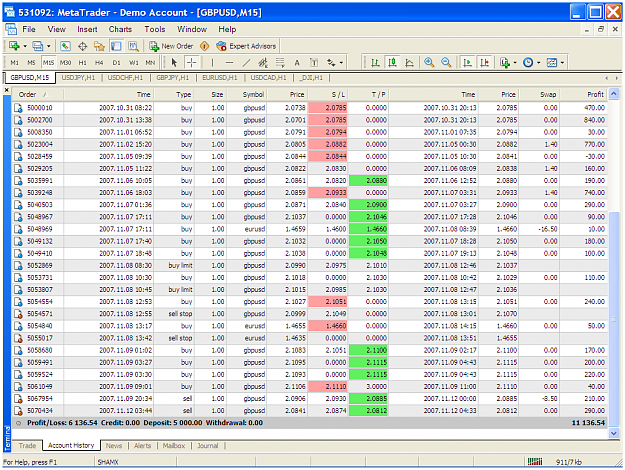This screenshot has height=470, width=625.
Task: Click the New Chart icon
Action: click(14, 46)
